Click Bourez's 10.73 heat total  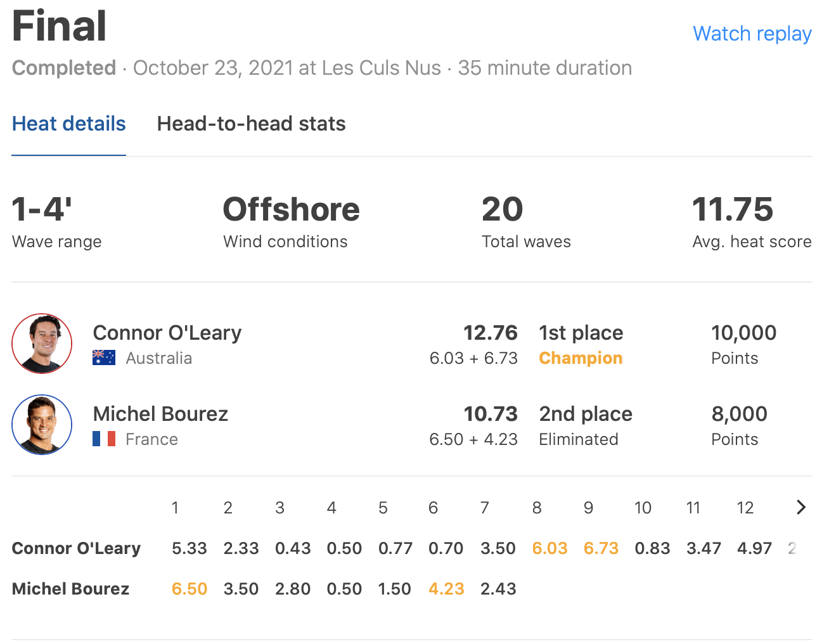click(x=490, y=414)
